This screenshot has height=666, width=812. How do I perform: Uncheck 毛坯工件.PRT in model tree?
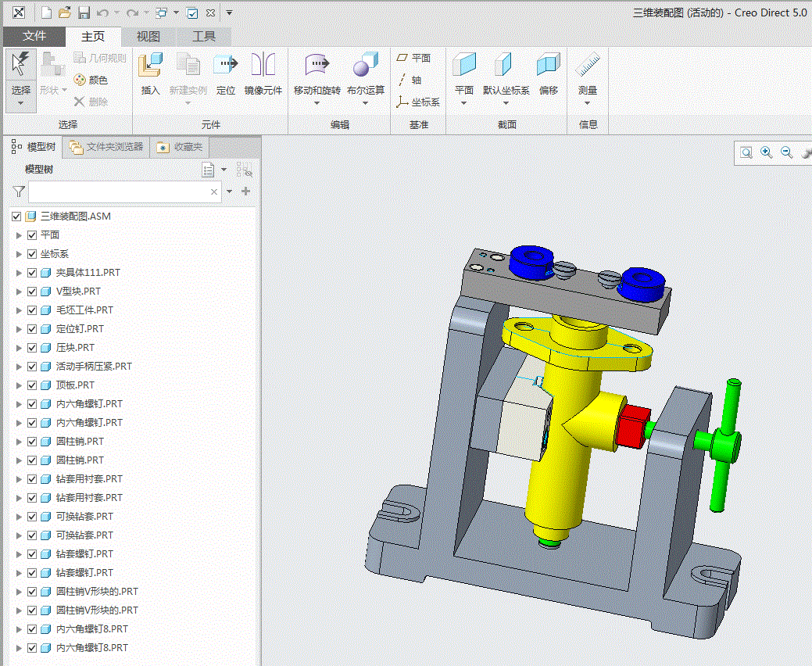[x=32, y=310]
